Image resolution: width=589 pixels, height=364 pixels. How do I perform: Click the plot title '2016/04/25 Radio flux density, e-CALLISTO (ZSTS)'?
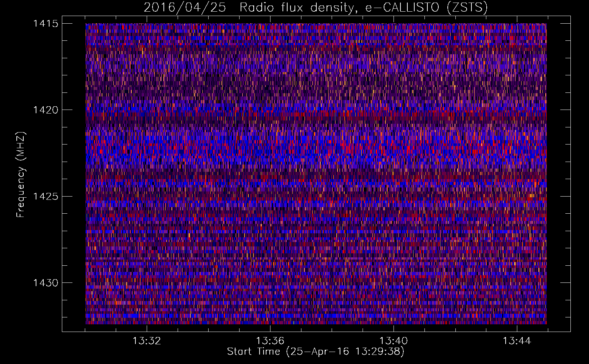[x=316, y=8]
